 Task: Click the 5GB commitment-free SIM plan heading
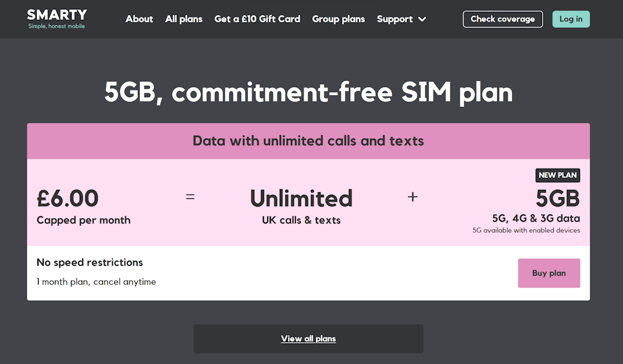[x=308, y=92]
